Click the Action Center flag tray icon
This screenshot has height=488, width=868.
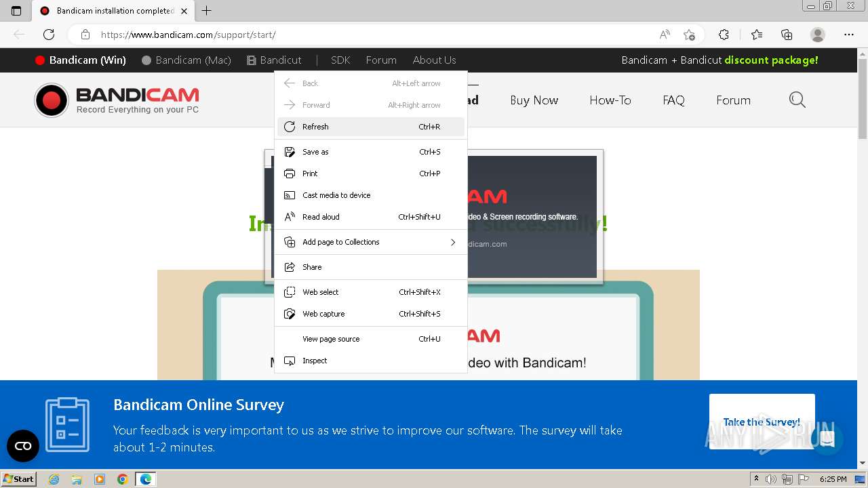pyautogui.click(x=802, y=479)
